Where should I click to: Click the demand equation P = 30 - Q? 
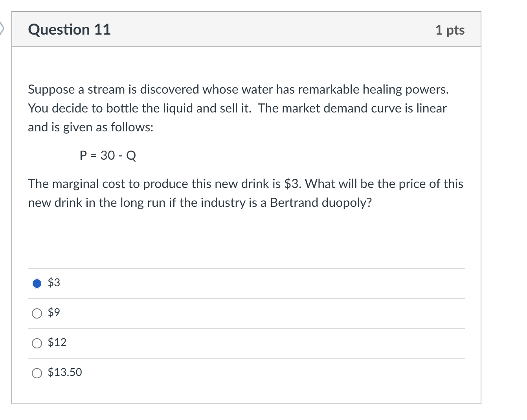(107, 155)
